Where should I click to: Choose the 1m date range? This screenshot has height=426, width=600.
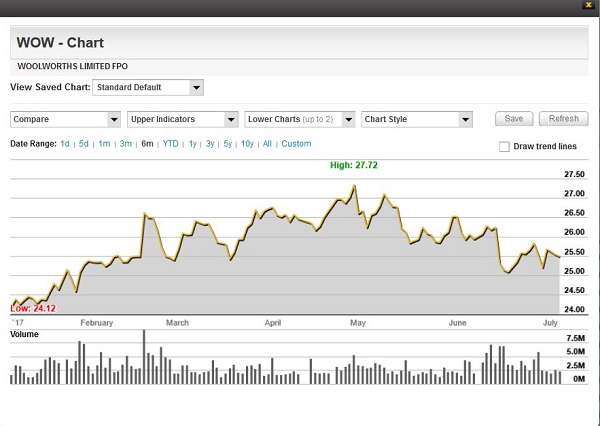[104, 144]
